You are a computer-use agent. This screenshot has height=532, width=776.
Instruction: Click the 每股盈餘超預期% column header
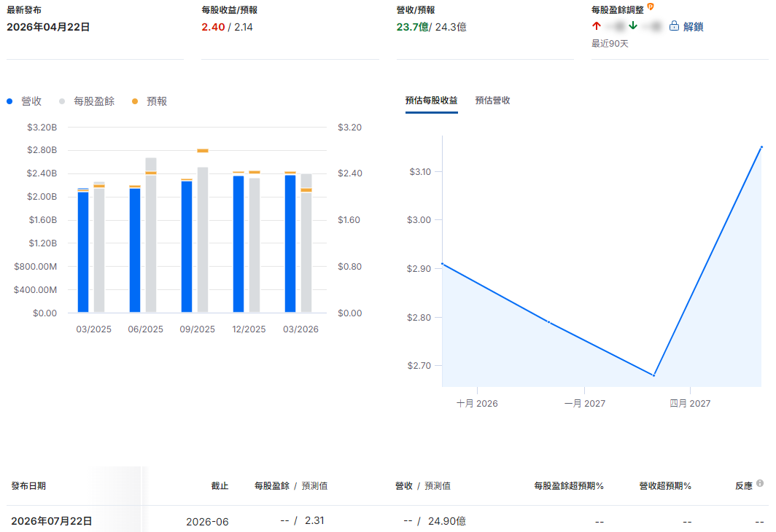[x=569, y=486]
